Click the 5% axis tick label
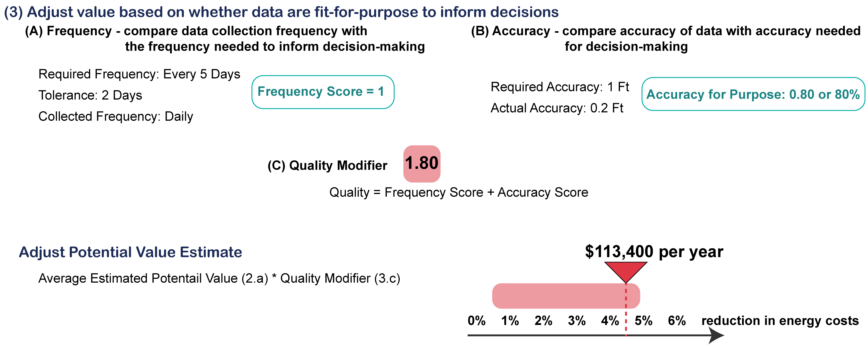 [x=644, y=320]
